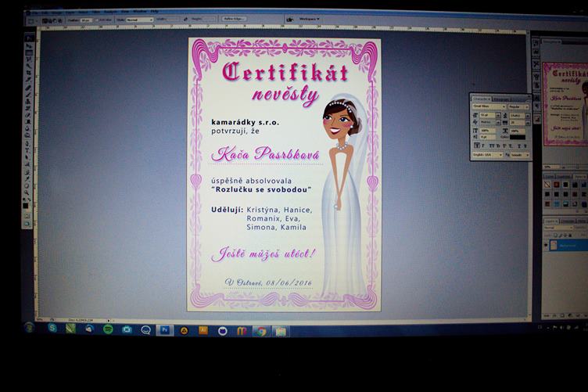This screenshot has width=588, height=392.
Task: Select the Dodge tool
Action: (x=29, y=136)
